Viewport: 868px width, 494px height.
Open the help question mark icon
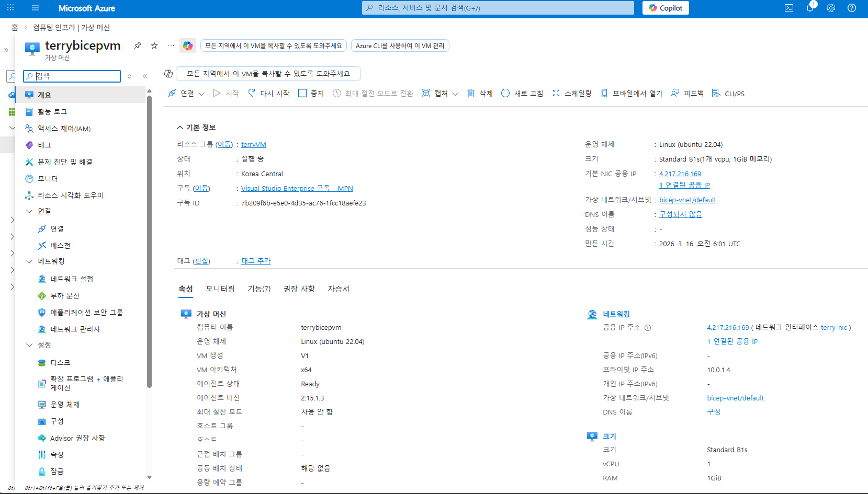coord(852,8)
